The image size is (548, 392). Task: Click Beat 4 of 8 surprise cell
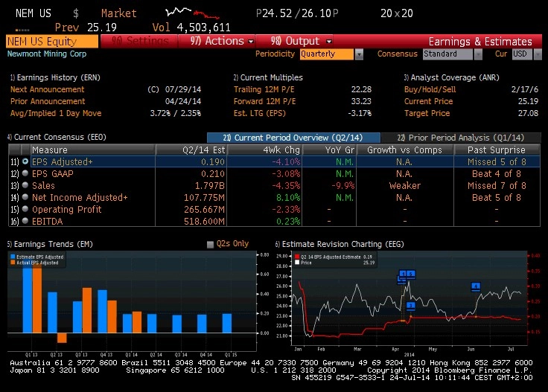tap(497, 173)
